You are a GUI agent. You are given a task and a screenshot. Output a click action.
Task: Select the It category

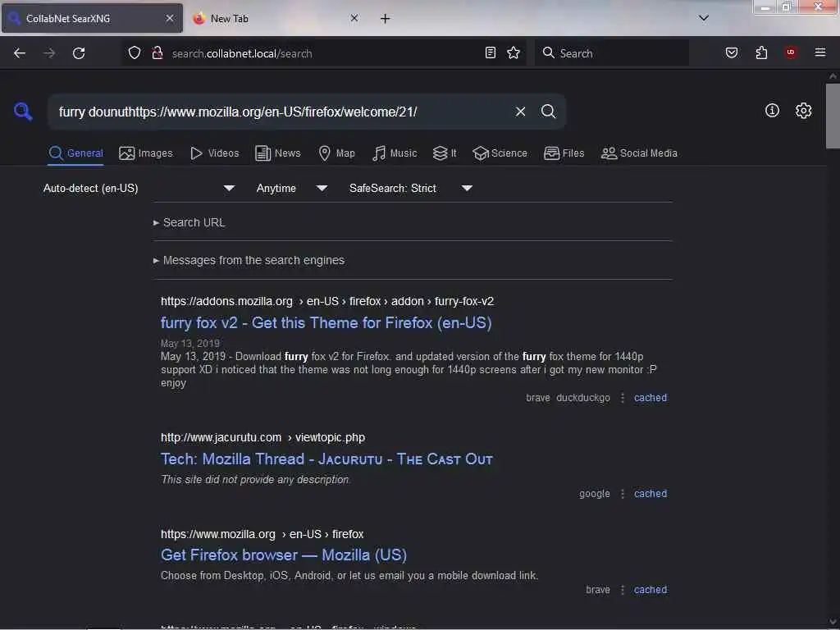click(445, 153)
